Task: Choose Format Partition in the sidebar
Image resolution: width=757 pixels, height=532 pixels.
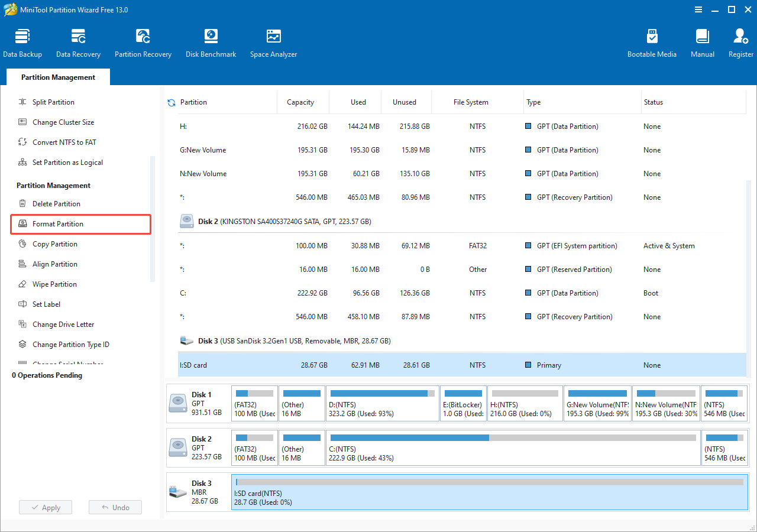Action: 58,224
